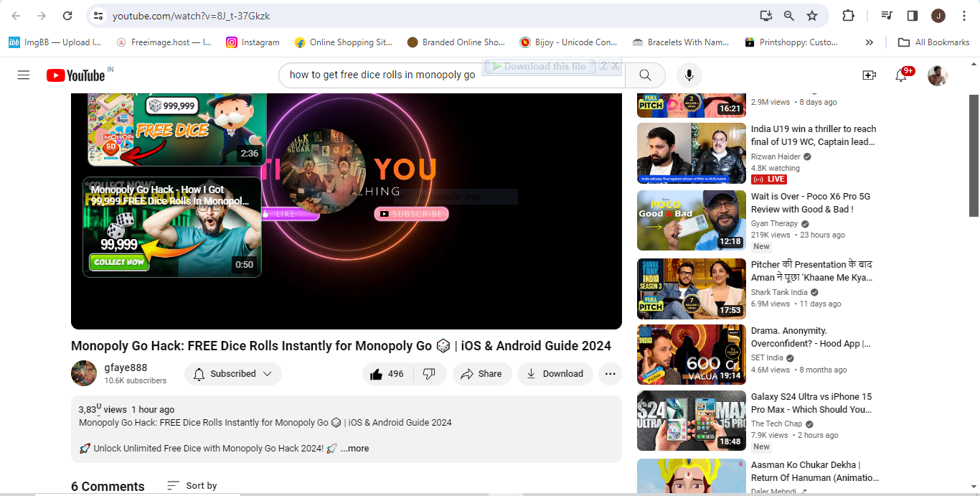Click the address bar URL
Viewport: 980px width, 496px height.
point(192,15)
